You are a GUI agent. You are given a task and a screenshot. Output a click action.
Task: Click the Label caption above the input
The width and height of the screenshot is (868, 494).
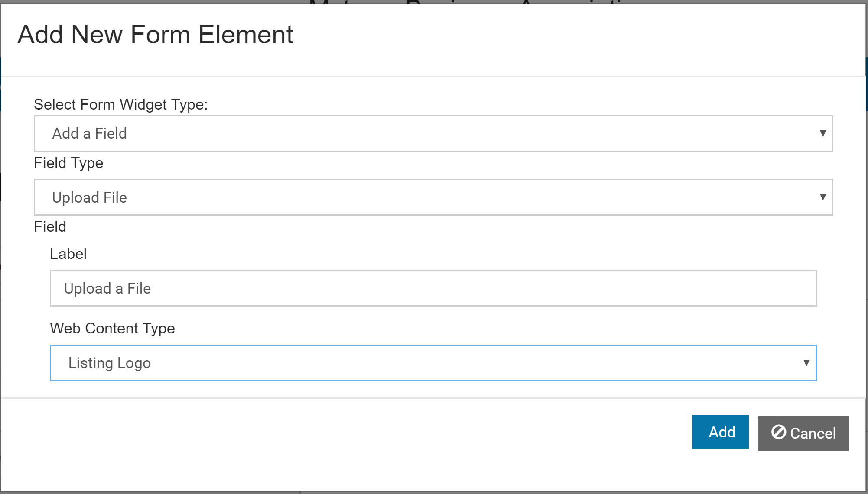point(68,254)
